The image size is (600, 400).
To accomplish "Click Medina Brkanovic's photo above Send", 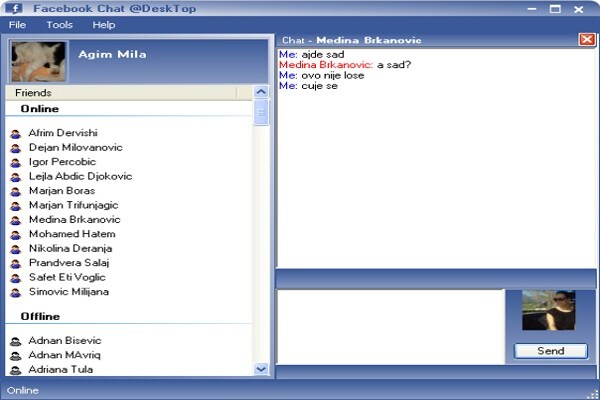I will [549, 310].
